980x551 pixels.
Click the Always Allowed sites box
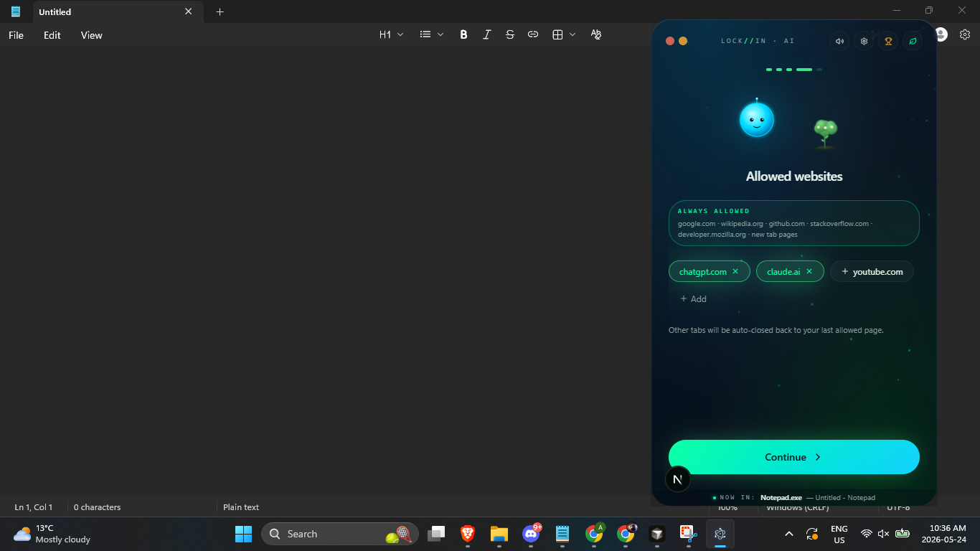[794, 223]
